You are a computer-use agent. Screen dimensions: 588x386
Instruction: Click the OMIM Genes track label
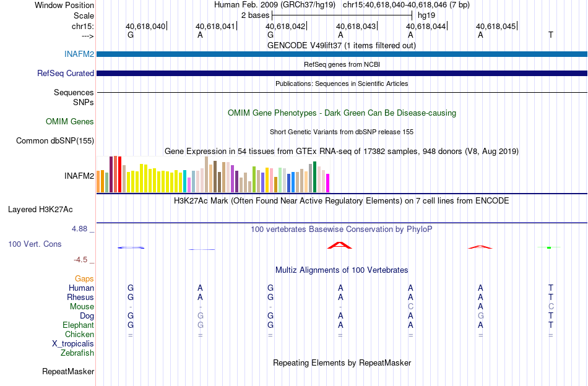tap(70, 121)
